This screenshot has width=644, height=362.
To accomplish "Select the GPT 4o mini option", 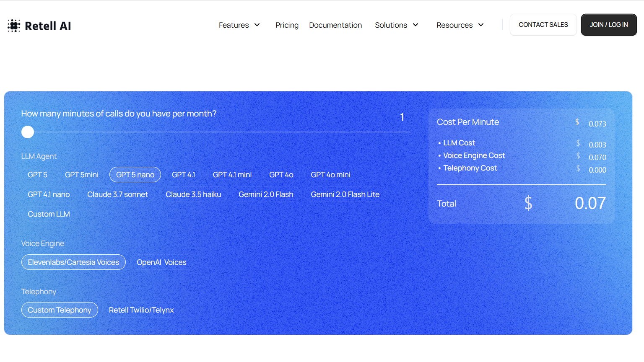I will pos(331,175).
